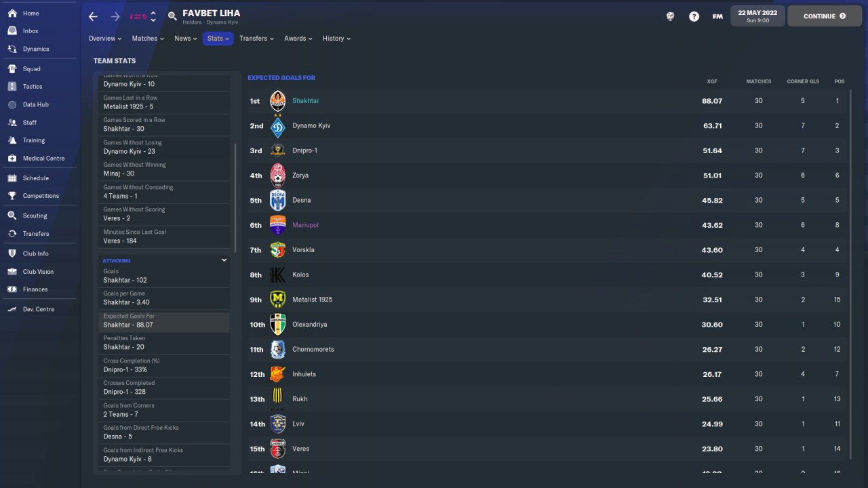Expand the Transfers dropdown menu

point(256,39)
